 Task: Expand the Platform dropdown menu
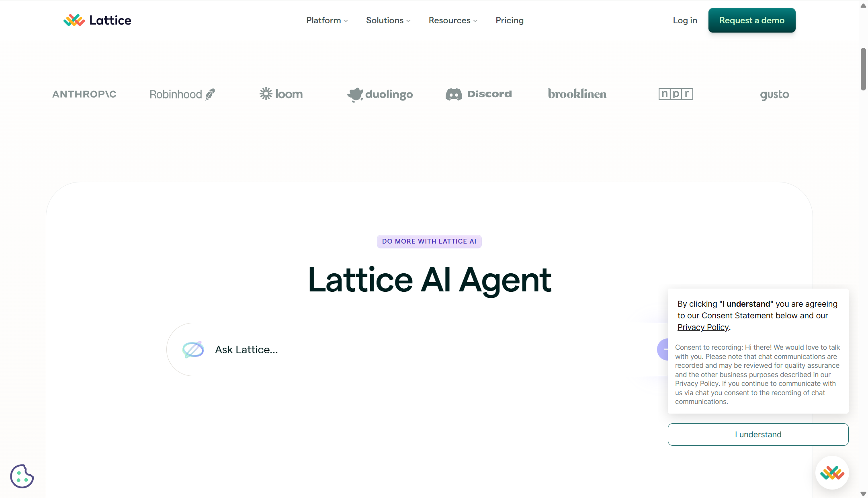point(327,20)
